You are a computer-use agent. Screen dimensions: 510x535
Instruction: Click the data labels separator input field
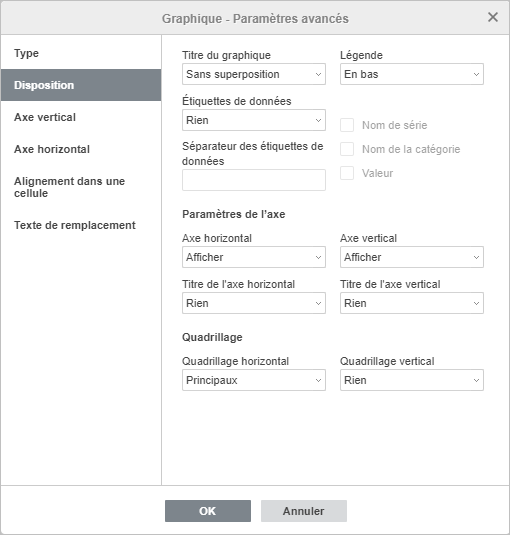point(253,180)
